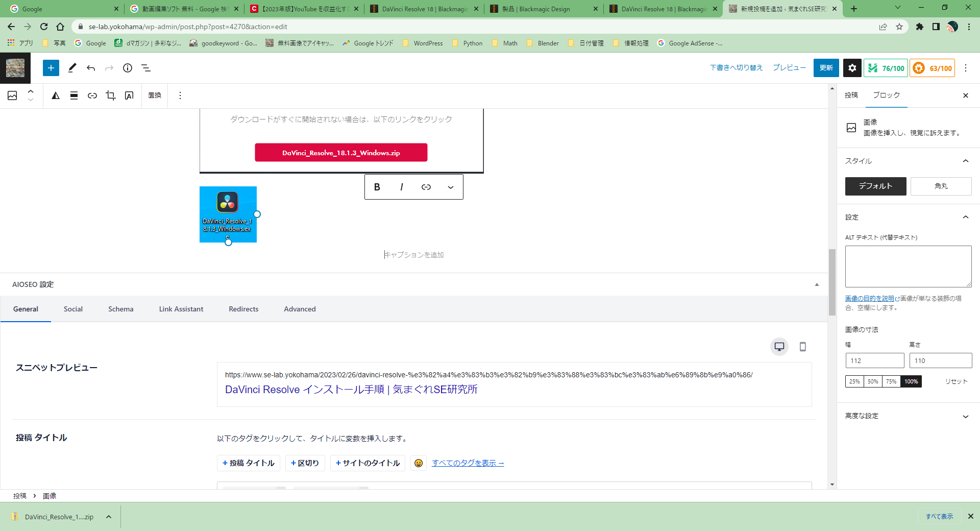Click すべてのタグを表示 link
Screen dimensions: 980x531
point(468,463)
